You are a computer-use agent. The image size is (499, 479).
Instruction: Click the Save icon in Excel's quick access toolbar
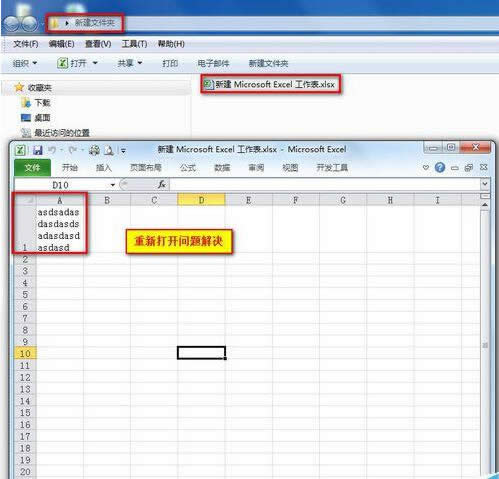[38, 150]
